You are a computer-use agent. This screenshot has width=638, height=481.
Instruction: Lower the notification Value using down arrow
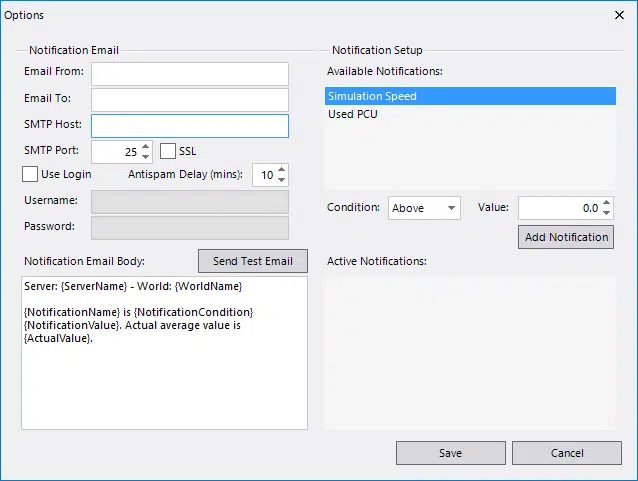click(x=606, y=213)
